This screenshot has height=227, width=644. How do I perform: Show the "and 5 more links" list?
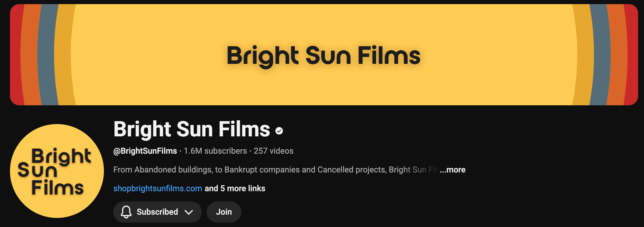pyautogui.click(x=235, y=189)
